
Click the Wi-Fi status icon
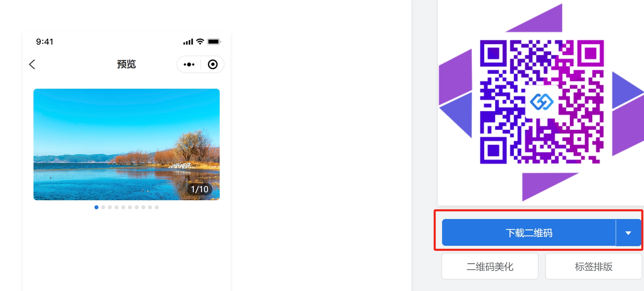[200, 42]
